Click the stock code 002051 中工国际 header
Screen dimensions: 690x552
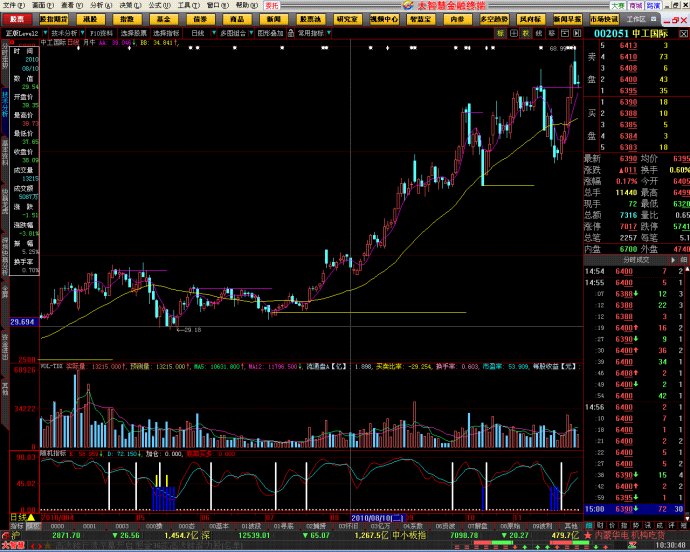[642, 34]
